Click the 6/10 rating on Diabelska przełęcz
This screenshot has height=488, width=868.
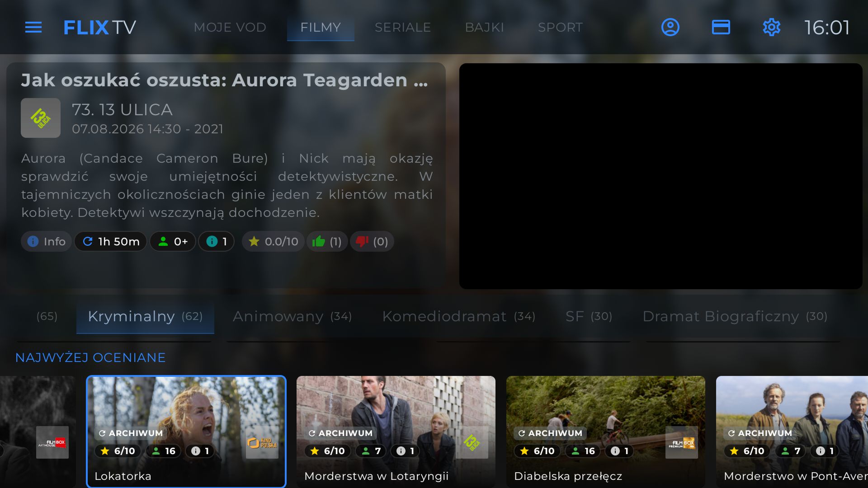pos(538,451)
